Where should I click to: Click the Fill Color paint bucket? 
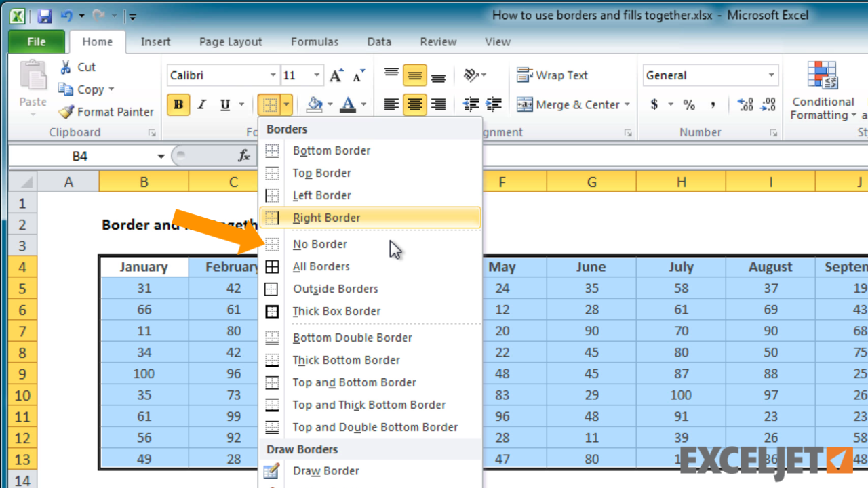tap(314, 104)
